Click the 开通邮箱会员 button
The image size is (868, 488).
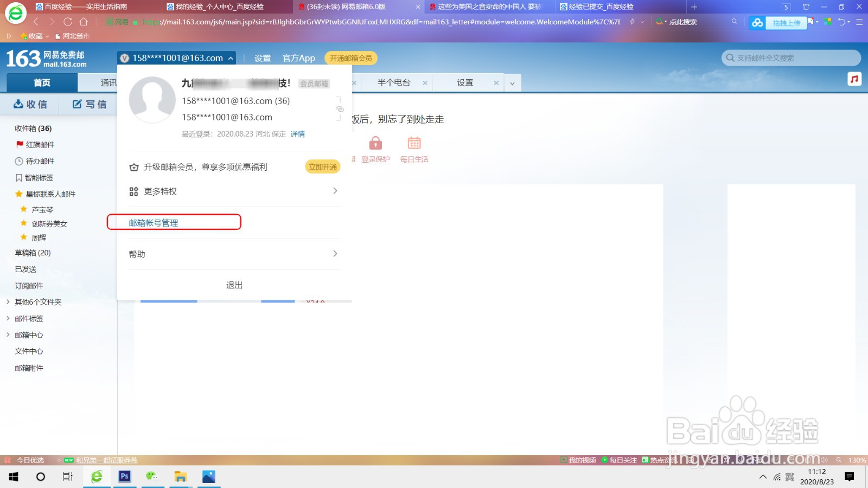pyautogui.click(x=351, y=58)
